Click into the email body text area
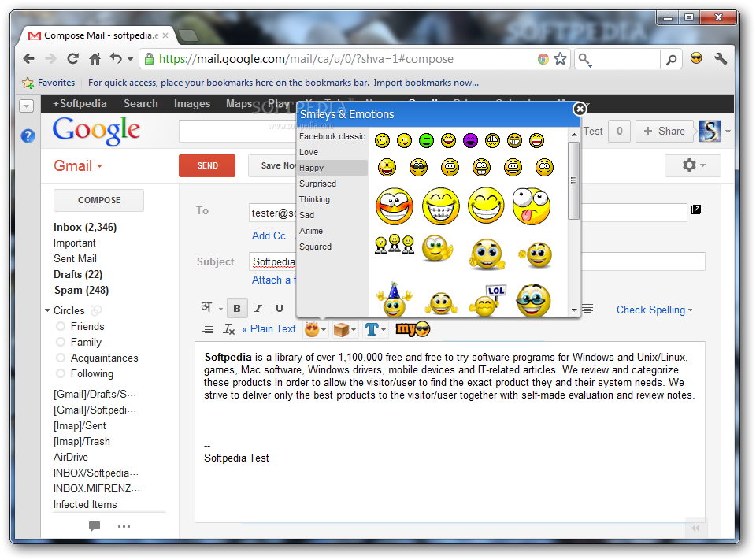This screenshot has width=756, height=560. click(450, 432)
